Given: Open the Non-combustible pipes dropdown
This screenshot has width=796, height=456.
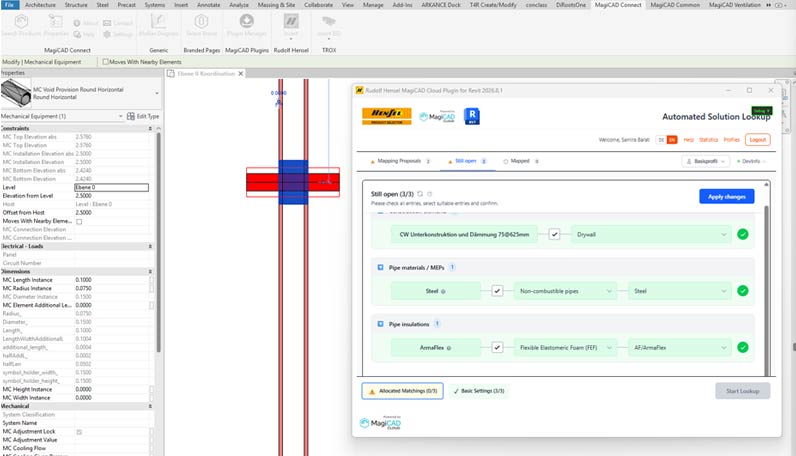Looking at the screenshot, I should pyautogui.click(x=566, y=291).
